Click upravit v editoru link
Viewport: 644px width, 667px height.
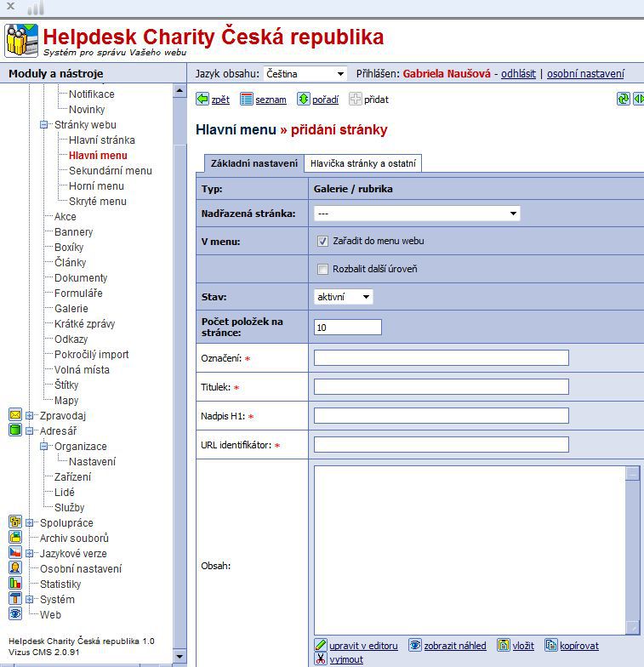point(363,645)
